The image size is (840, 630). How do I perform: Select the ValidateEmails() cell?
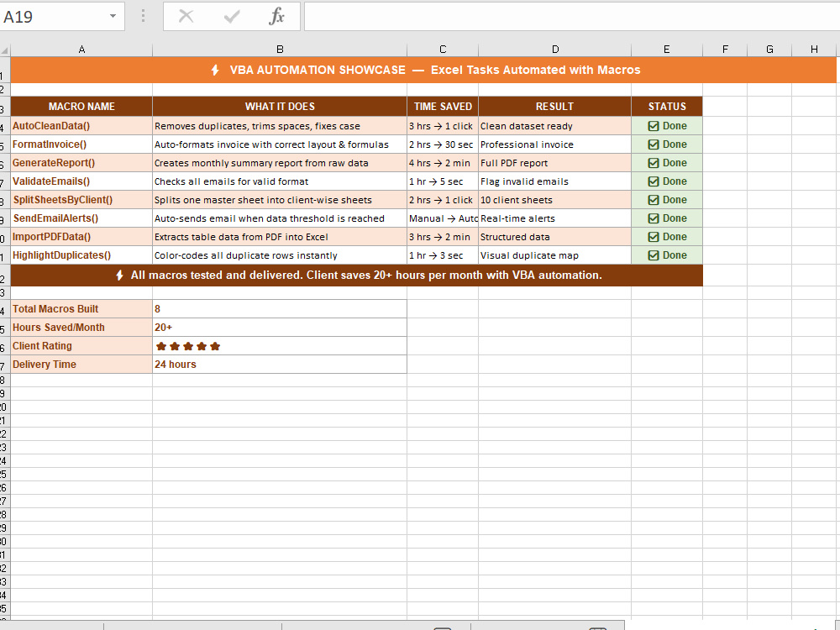(x=81, y=181)
